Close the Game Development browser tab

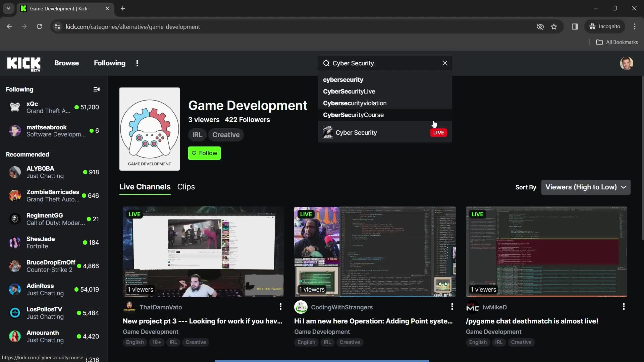[x=107, y=8]
